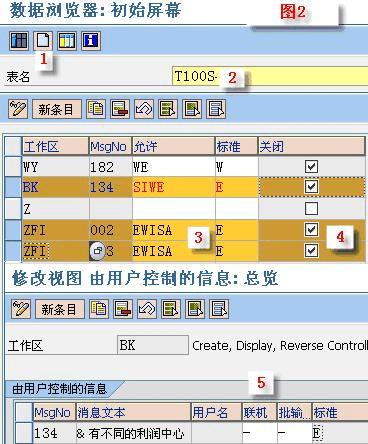Click the Z work area cell
Screen dimensions: 368x444
[56, 209]
